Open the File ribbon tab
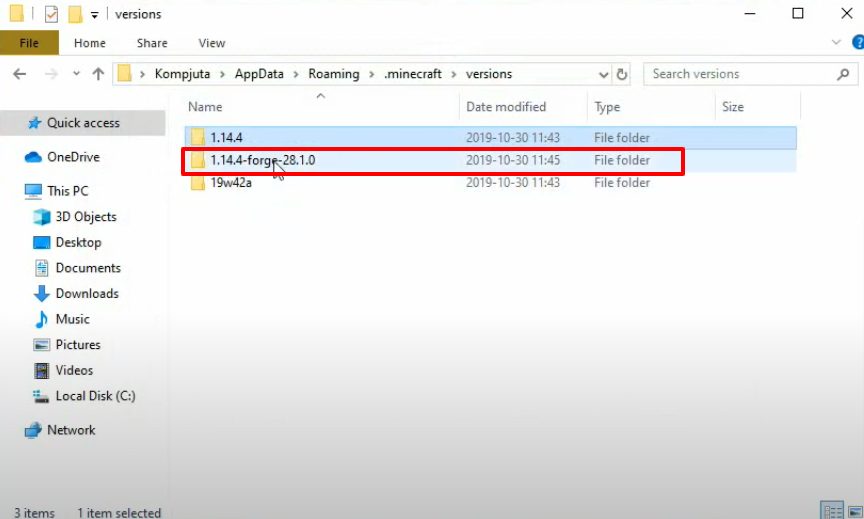The width and height of the screenshot is (864, 519). click(x=29, y=43)
